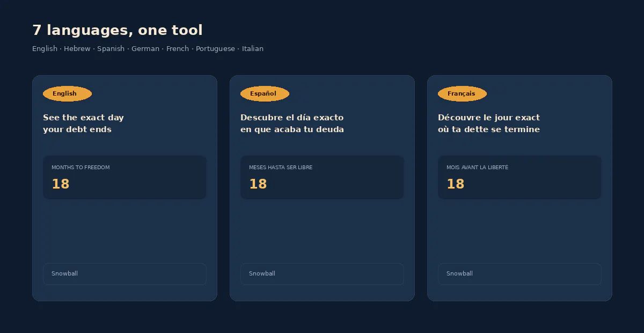Click the Français language badge

[x=462, y=93]
